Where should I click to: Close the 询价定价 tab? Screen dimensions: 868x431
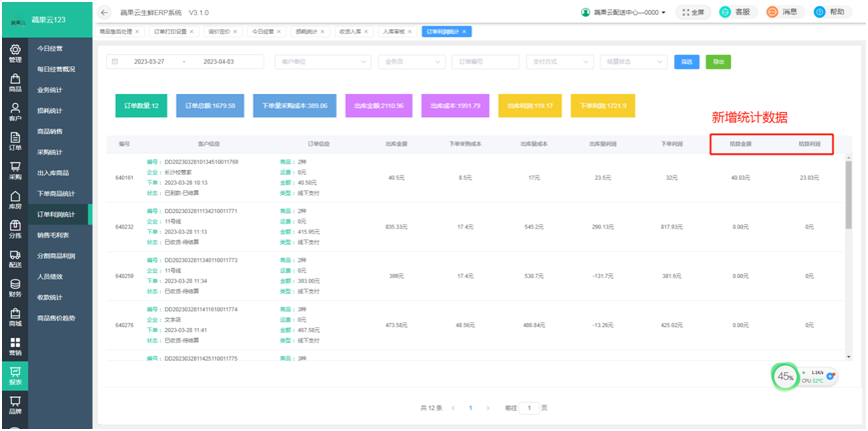pos(235,32)
